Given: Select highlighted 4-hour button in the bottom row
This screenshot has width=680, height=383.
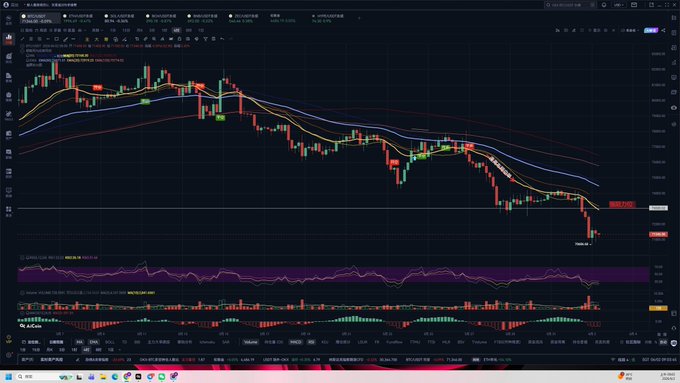Looking at the screenshot, I should [x=86, y=350].
